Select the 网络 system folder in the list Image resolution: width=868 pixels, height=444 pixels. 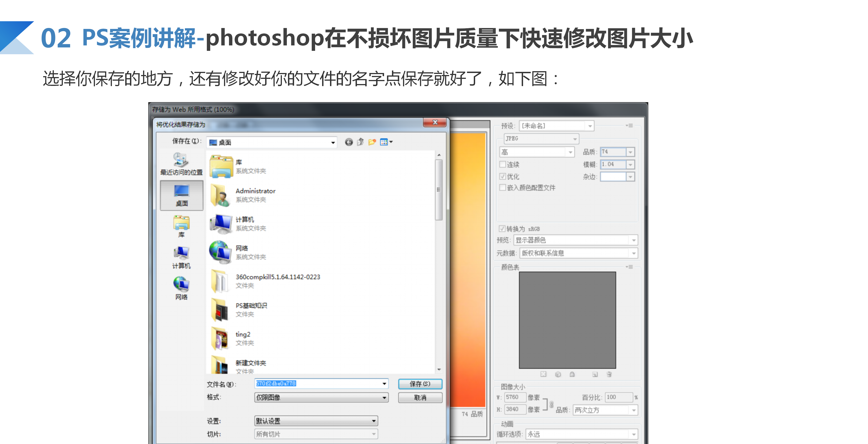[238, 252]
